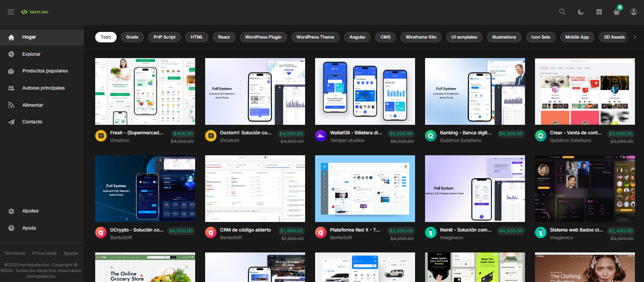Open Explorar in sidebar
Image resolution: width=644 pixels, height=282 pixels.
coord(42,54)
